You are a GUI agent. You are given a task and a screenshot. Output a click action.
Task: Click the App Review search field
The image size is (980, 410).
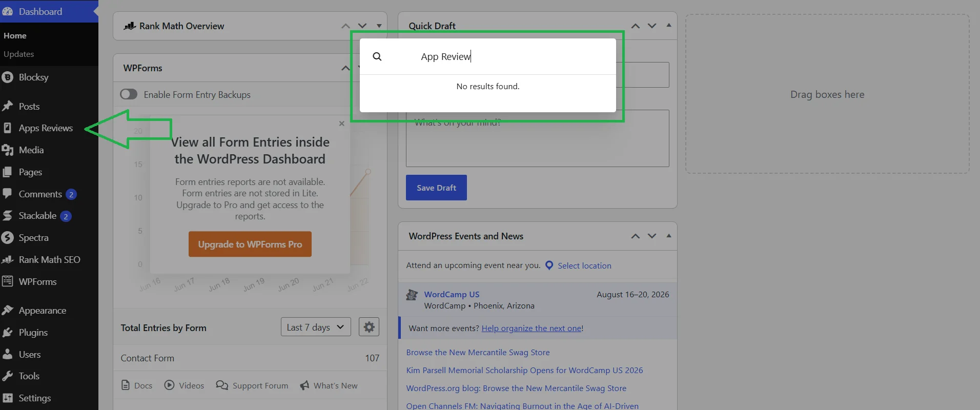(x=513, y=56)
